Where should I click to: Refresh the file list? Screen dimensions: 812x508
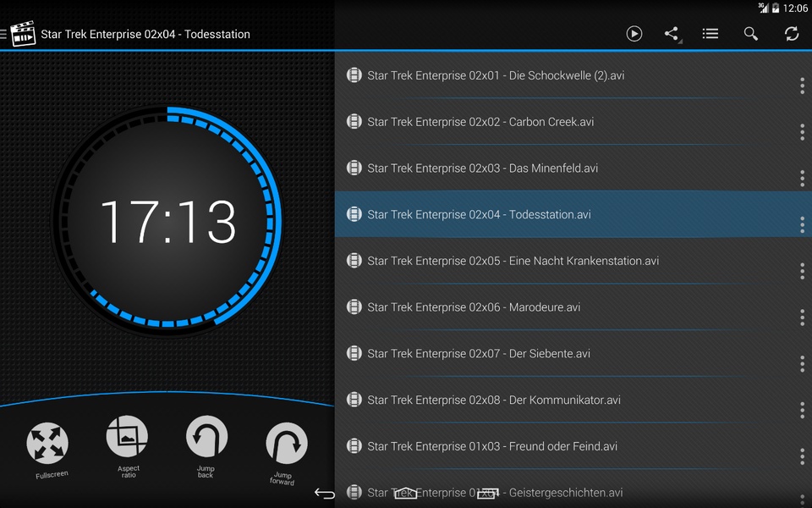792,34
